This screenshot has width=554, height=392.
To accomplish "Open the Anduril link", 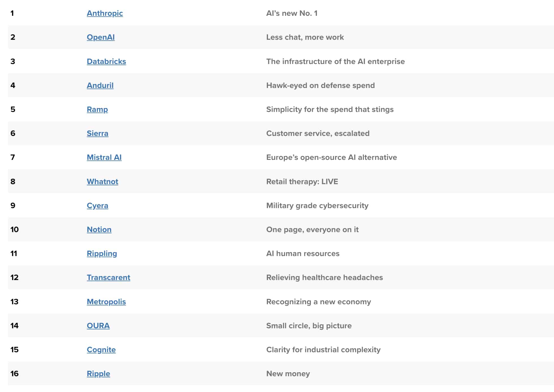I will (100, 85).
